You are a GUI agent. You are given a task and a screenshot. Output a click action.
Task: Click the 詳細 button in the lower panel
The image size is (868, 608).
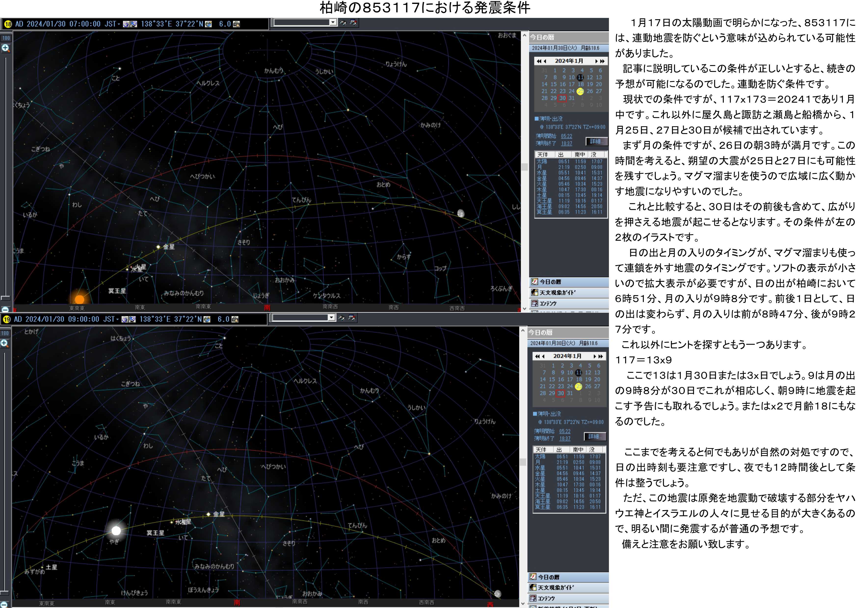pos(595,437)
